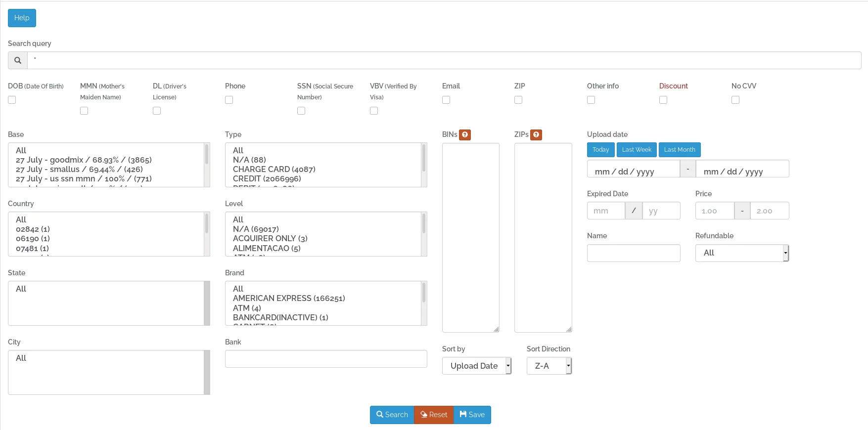This screenshot has width=868, height=430.
Task: Tick the Other info checkbox
Action: (591, 100)
